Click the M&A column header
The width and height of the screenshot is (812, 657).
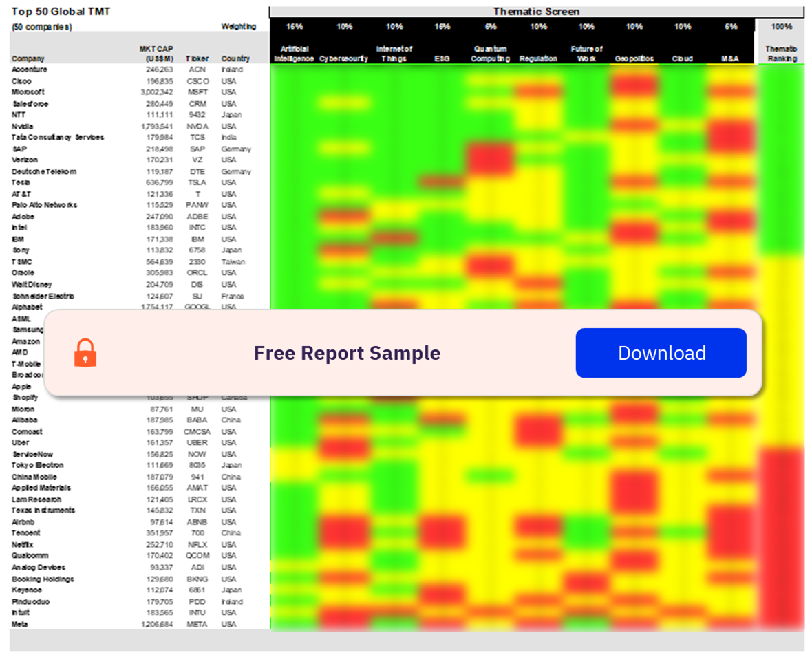coord(730,58)
